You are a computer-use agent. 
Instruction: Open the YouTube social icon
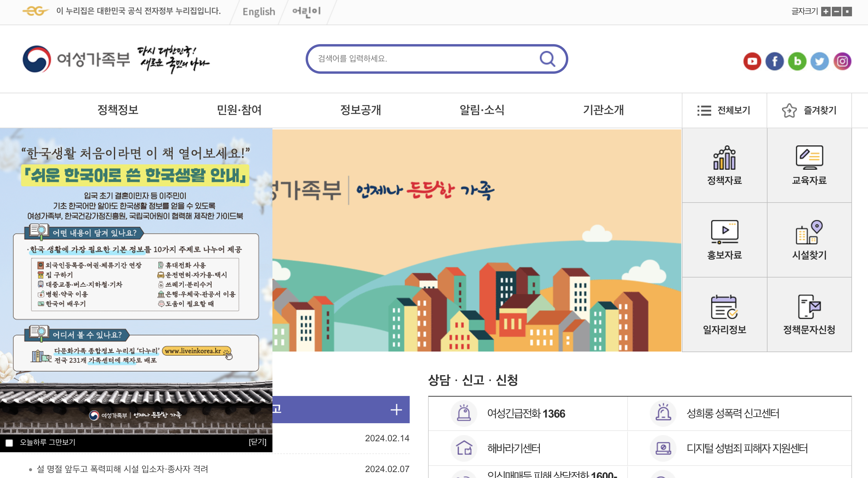(x=752, y=61)
